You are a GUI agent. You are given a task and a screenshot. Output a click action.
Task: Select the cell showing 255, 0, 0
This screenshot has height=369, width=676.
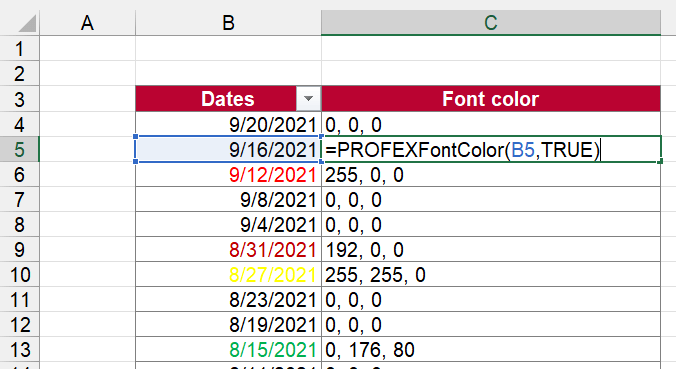pos(491,174)
